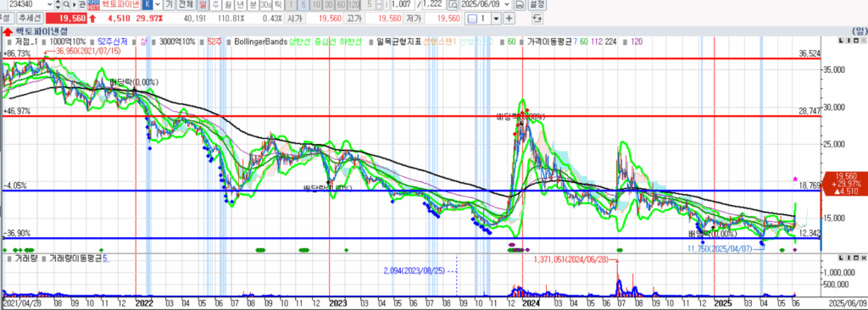Select the 일 daily period tab

coord(203,4)
